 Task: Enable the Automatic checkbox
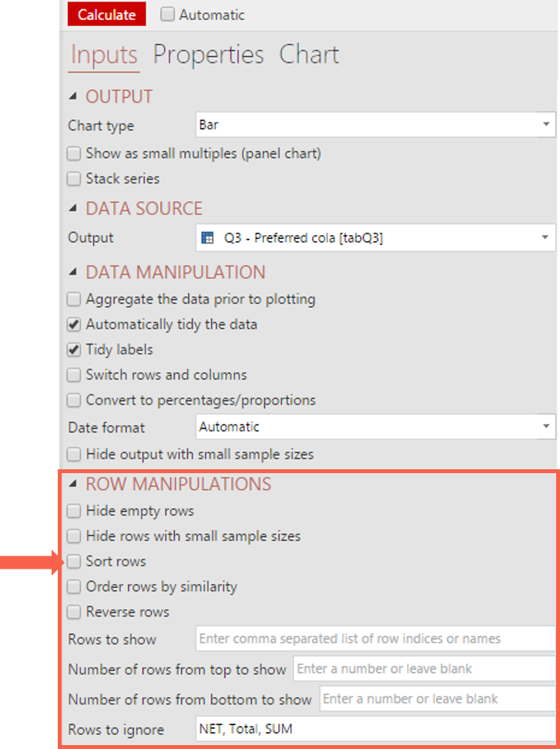[167, 15]
